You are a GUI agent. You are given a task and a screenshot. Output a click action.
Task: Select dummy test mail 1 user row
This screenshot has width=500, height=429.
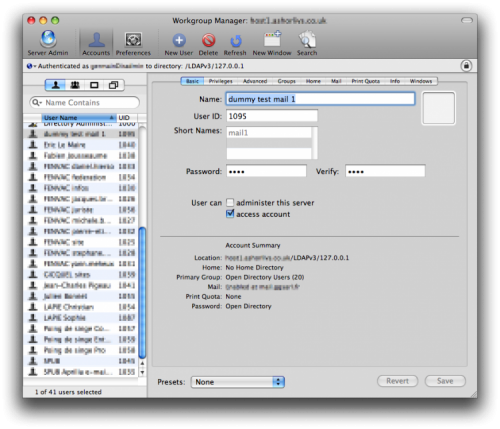click(x=81, y=134)
